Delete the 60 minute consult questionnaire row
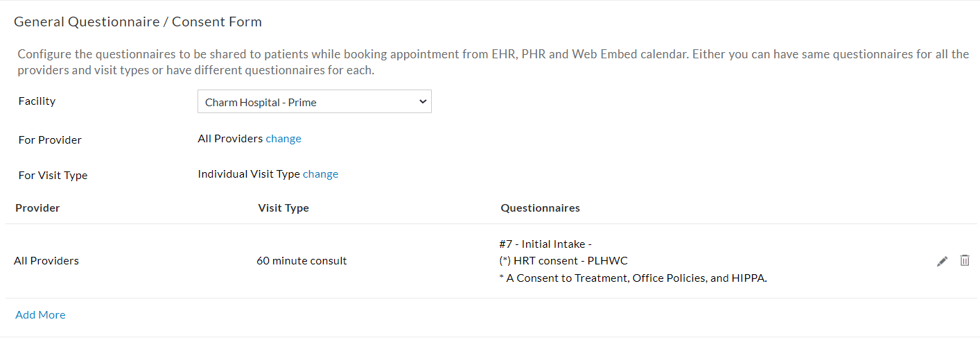This screenshot has width=980, height=338. (965, 260)
